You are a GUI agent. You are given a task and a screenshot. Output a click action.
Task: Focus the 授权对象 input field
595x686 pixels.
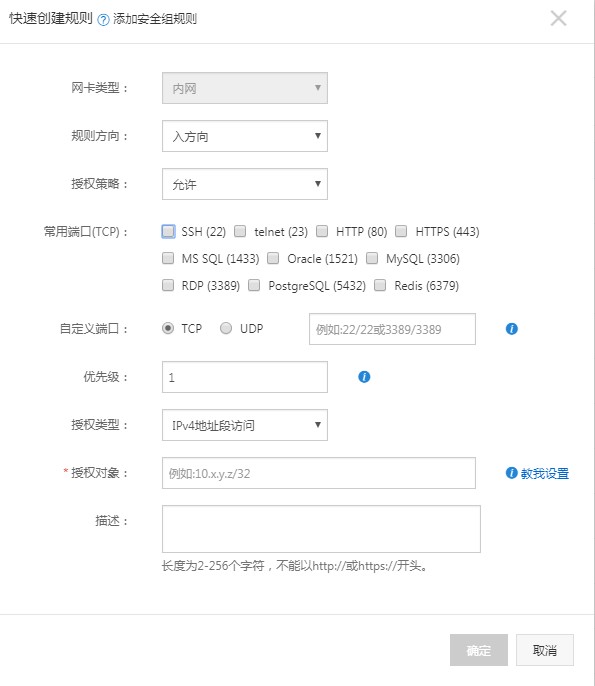click(318, 473)
